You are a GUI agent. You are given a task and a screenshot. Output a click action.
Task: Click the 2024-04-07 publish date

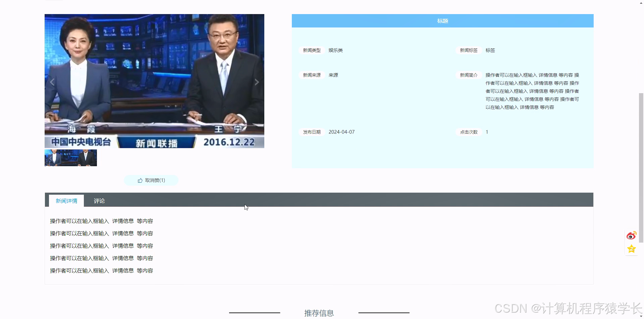341,132
